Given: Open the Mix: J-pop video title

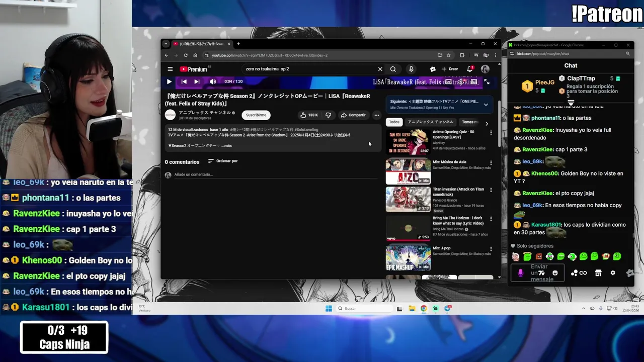Looking at the screenshot, I should tap(442, 248).
